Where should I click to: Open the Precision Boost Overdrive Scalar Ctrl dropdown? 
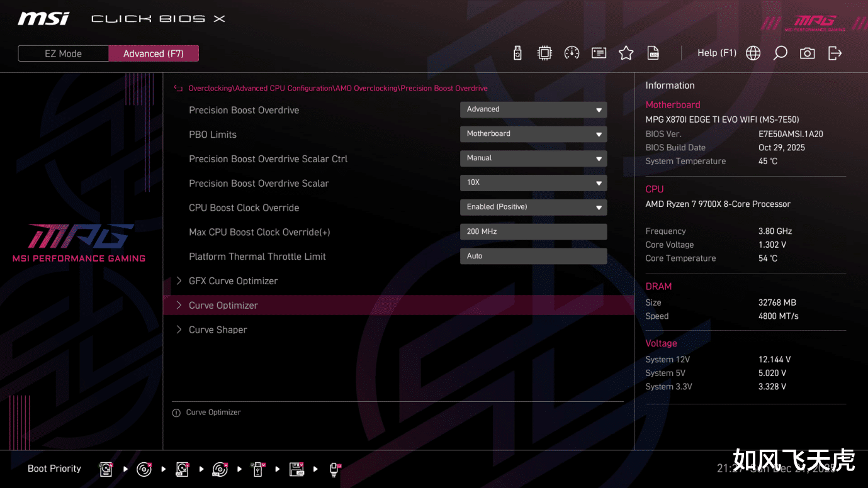pos(533,158)
